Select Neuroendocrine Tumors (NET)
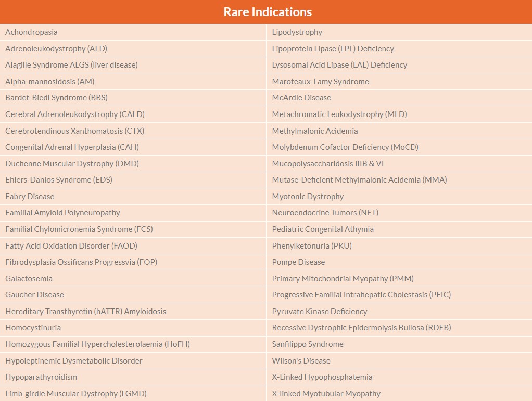 (x=325, y=213)
